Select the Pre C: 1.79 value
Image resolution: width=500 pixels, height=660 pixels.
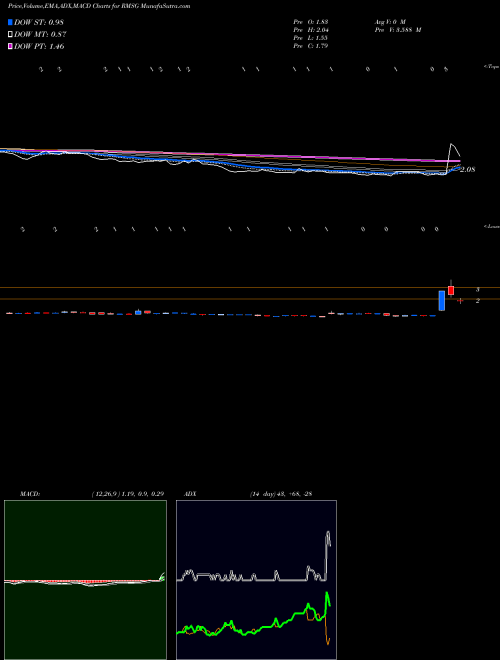click(x=311, y=46)
